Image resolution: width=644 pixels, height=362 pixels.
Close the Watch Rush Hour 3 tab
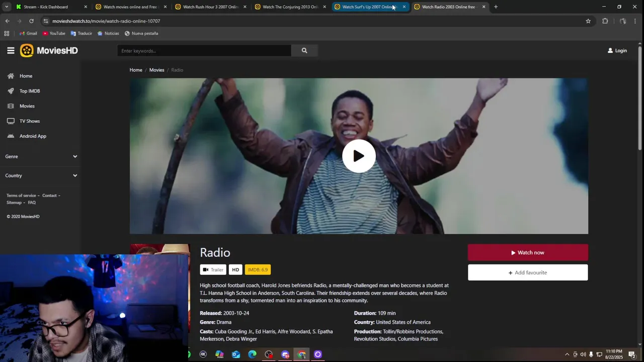[245, 7]
